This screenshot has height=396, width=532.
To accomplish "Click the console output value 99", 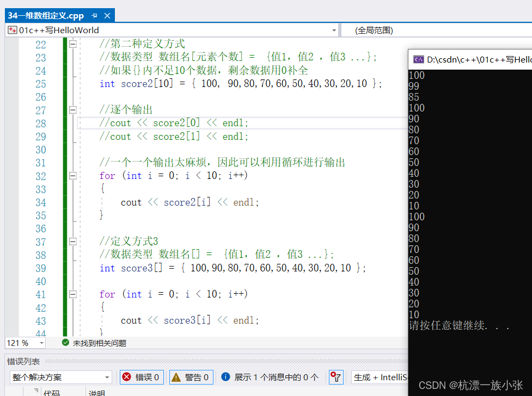I will [x=414, y=86].
